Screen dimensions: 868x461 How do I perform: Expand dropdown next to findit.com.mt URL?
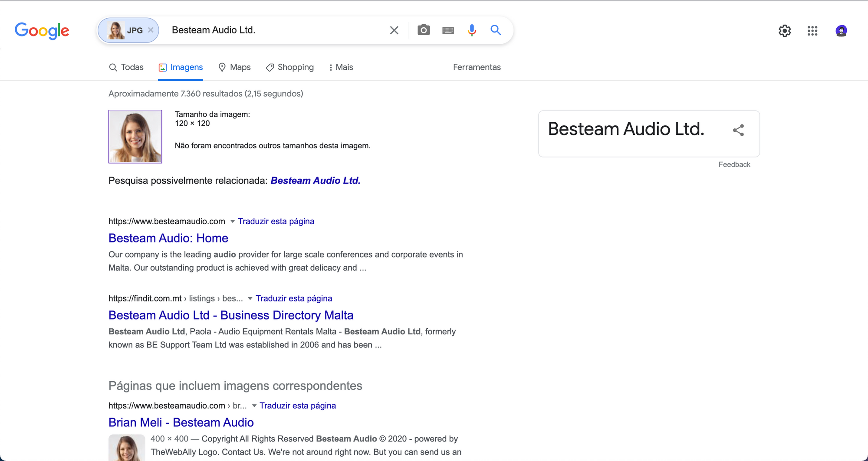pyautogui.click(x=250, y=299)
